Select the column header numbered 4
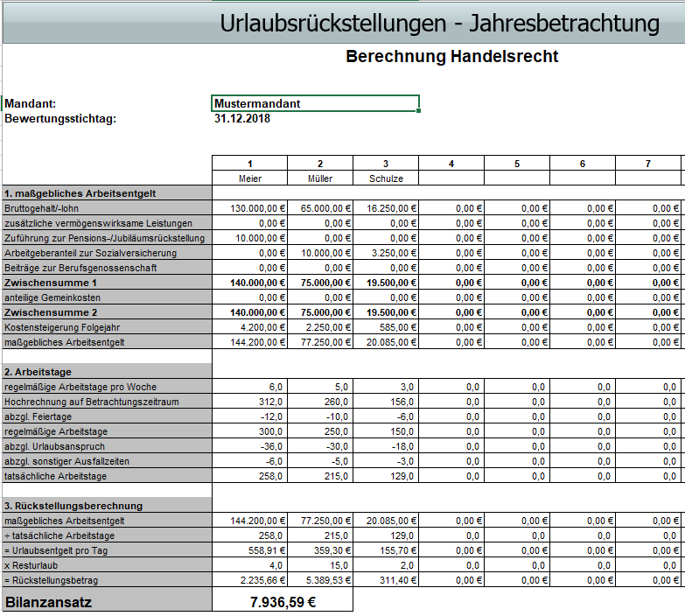Screen dimensions: 685x616 451,164
